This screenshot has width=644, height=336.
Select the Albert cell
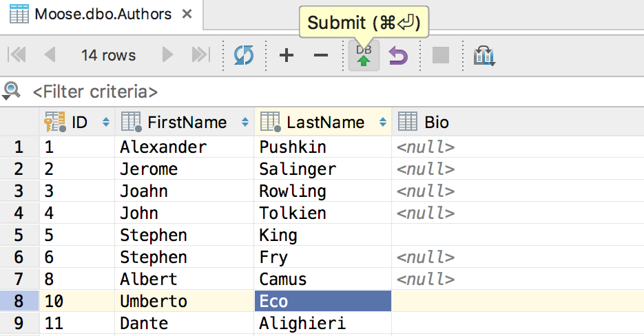click(185, 280)
